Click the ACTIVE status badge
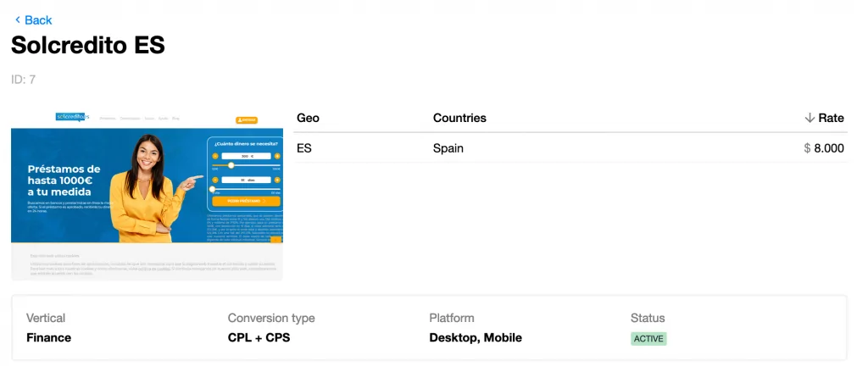Image resolution: width=868 pixels, height=372 pixels. tap(648, 338)
